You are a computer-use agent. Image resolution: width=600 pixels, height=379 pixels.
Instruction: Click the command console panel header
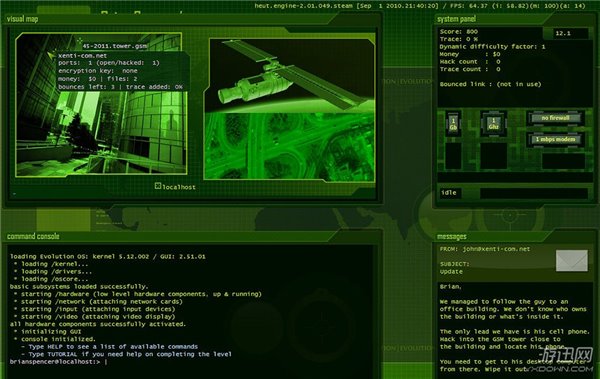coord(33,236)
